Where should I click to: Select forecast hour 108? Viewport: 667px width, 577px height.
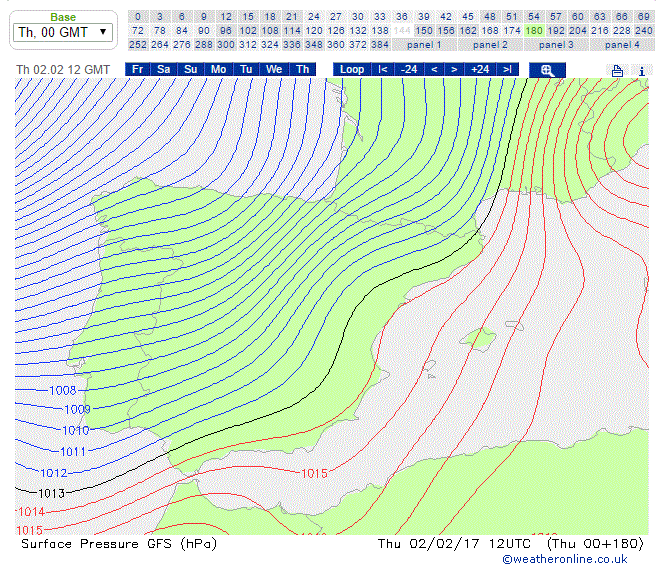point(270,31)
